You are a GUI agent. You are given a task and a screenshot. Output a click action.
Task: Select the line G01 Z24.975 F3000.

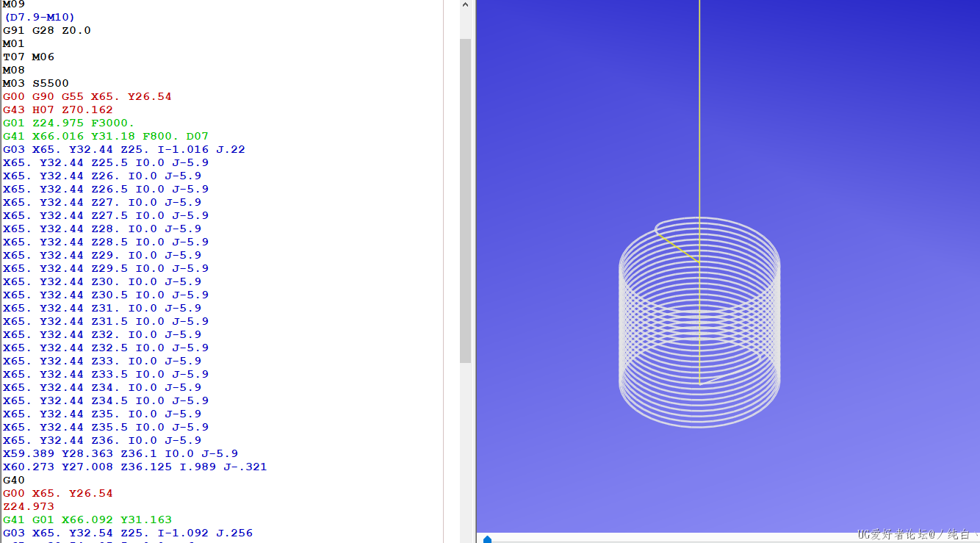[69, 123]
